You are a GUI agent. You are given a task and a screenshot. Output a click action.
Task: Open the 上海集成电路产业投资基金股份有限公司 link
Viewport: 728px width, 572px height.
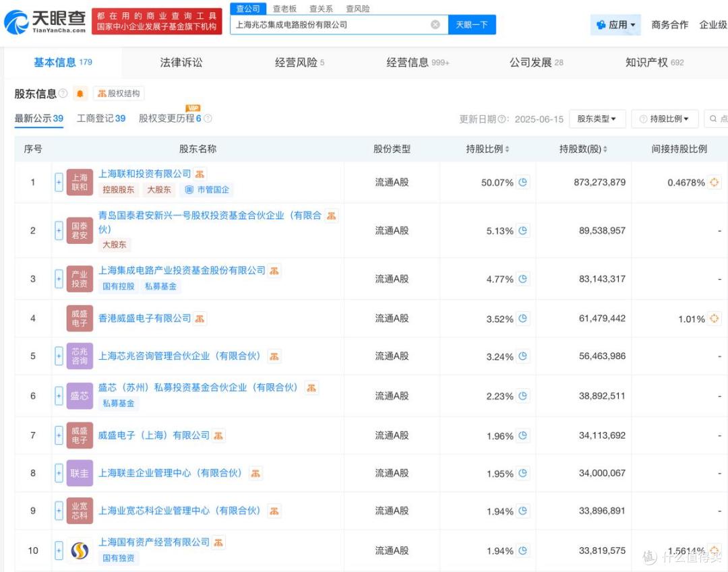[181, 270]
